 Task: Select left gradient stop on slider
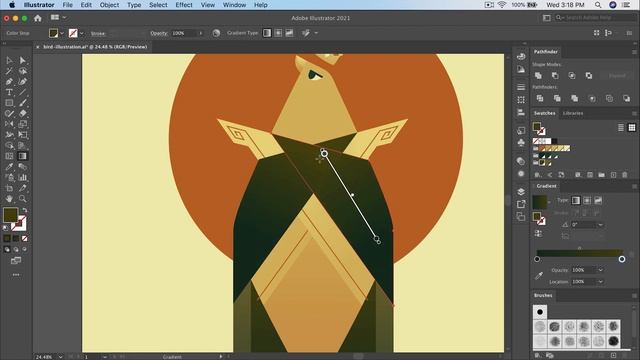tap(537, 259)
